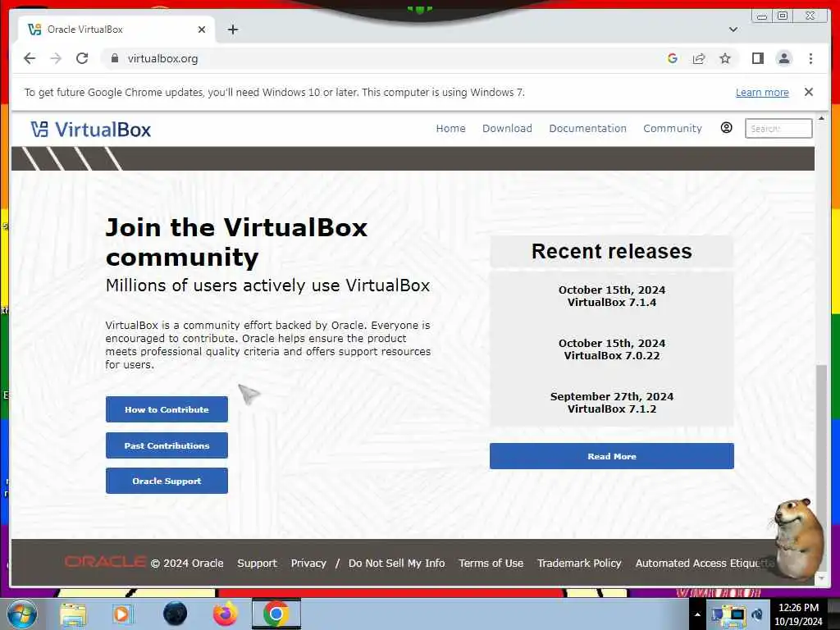
Task: Show hidden tray icons arrow
Action: (697, 614)
